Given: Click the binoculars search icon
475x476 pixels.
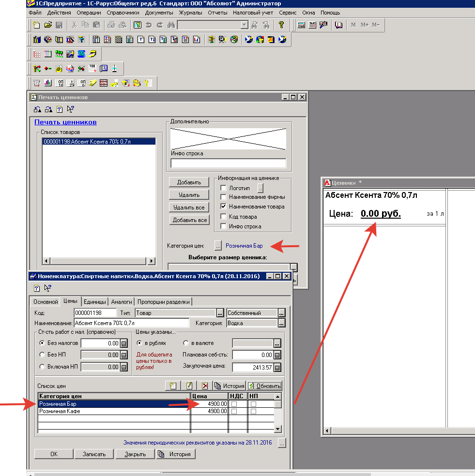Looking at the screenshot, I should [170, 25].
